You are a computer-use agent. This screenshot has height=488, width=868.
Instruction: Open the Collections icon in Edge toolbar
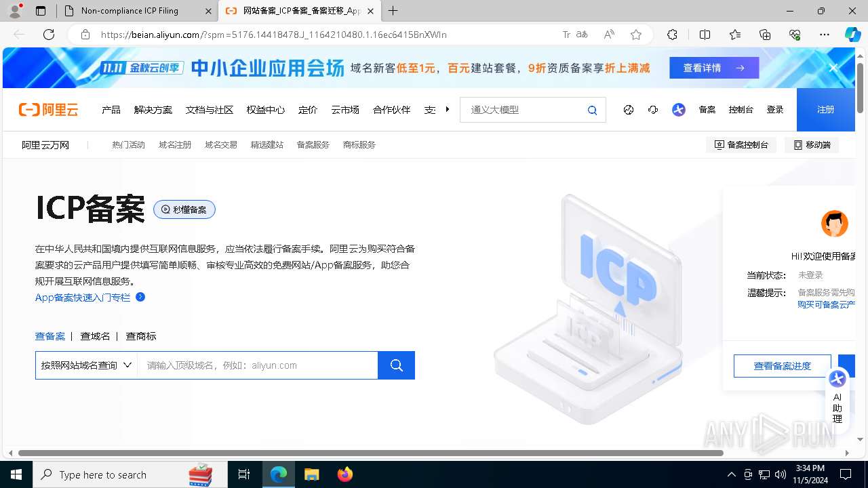(765, 35)
